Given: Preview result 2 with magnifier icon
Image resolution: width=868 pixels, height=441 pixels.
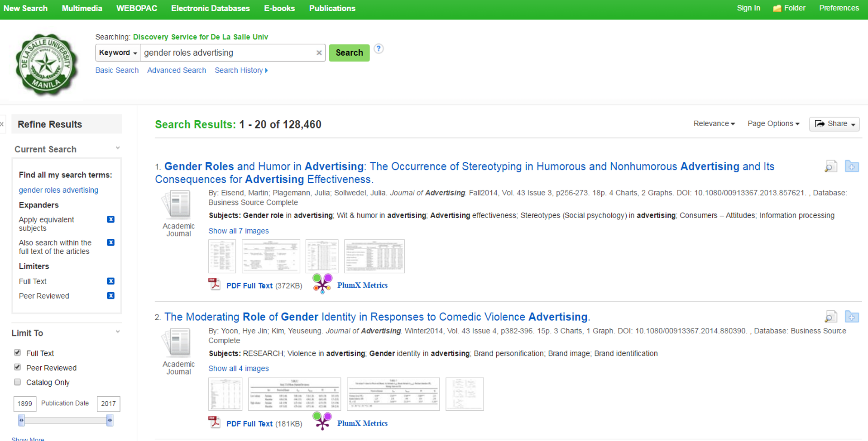Looking at the screenshot, I should coord(831,317).
